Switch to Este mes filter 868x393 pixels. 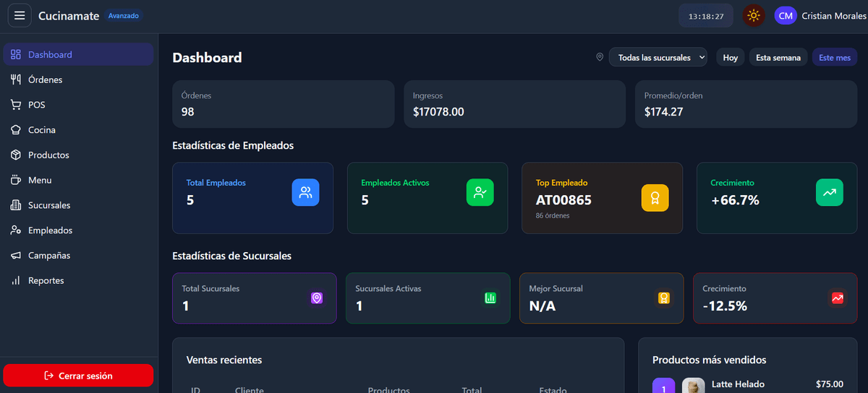tap(834, 58)
